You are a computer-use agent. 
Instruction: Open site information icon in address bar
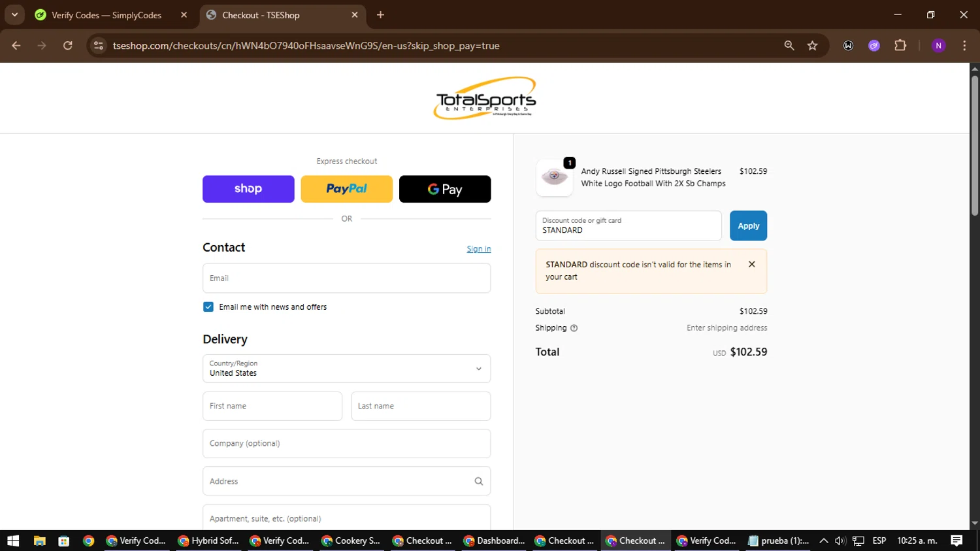[x=99, y=46]
